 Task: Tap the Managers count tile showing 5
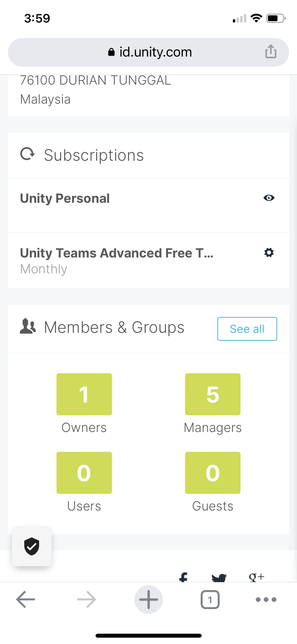(213, 394)
